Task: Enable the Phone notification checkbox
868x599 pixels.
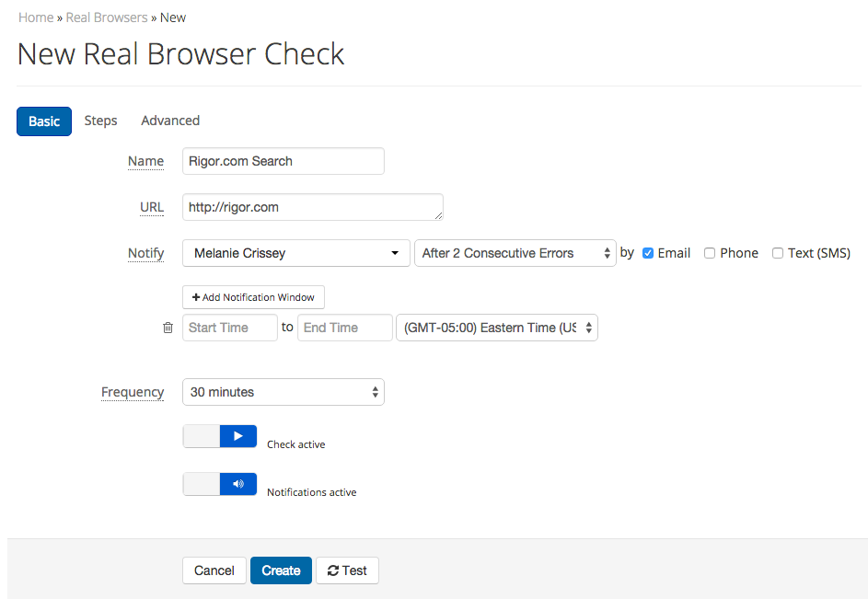Action: (709, 253)
